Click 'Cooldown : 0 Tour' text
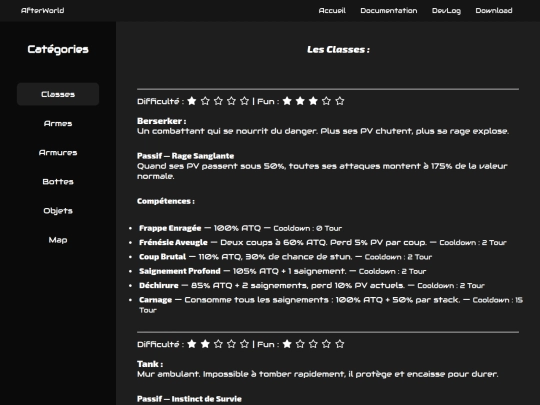 click(x=308, y=228)
